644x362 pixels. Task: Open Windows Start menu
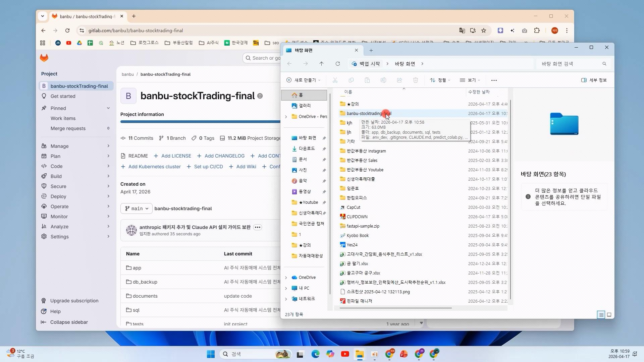211,354
